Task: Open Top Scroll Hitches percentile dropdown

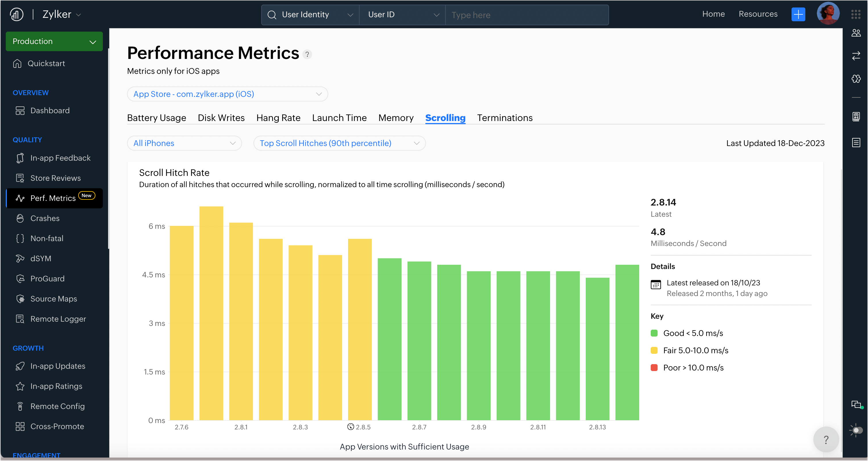Action: tap(339, 143)
